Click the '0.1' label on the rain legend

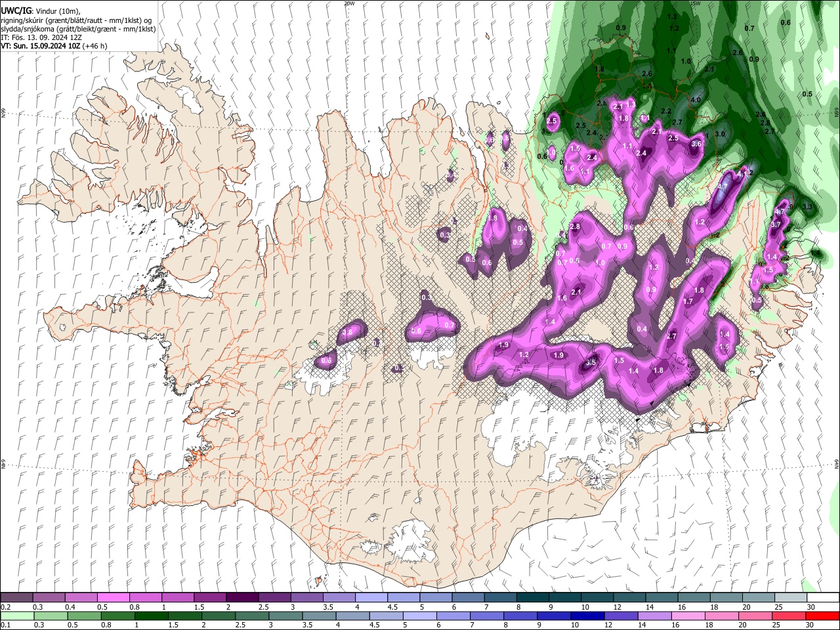5,625
